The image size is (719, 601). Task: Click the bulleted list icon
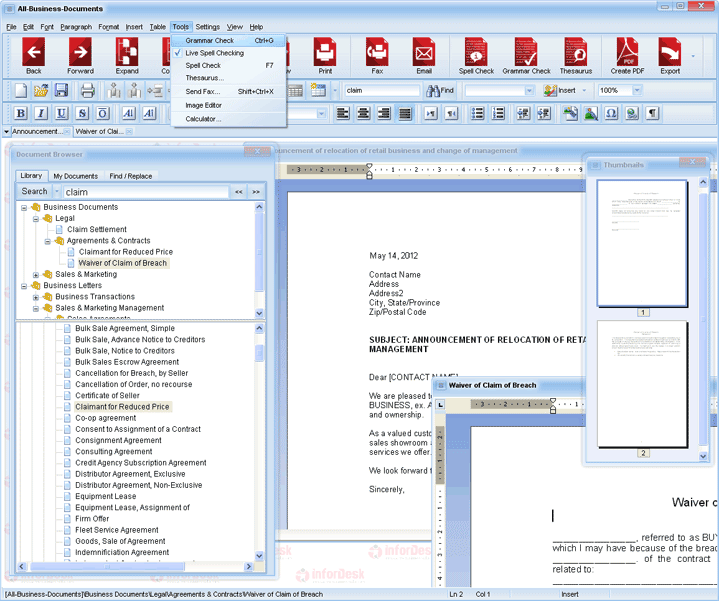(477, 113)
